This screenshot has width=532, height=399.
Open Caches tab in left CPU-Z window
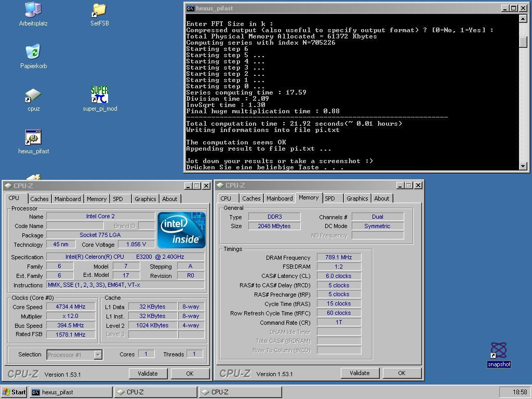click(39, 199)
